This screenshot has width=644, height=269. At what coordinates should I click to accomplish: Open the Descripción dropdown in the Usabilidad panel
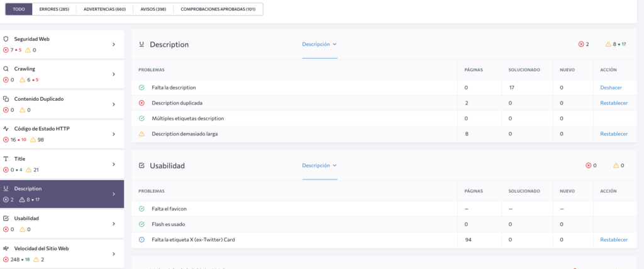[319, 165]
